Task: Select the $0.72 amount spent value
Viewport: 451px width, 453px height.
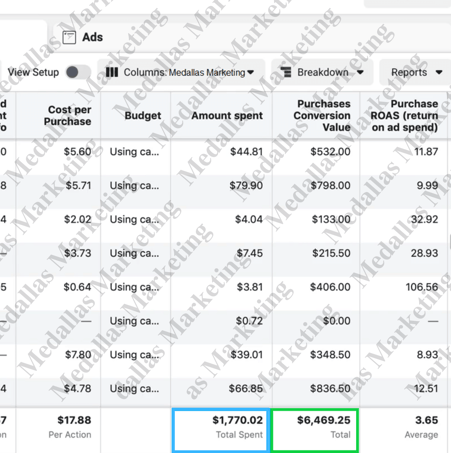Action: pos(249,321)
